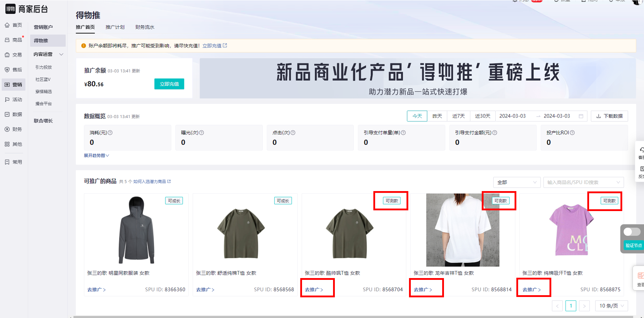
Task: Click help icon next to 引导支付单量(单)
Action: click(403, 133)
